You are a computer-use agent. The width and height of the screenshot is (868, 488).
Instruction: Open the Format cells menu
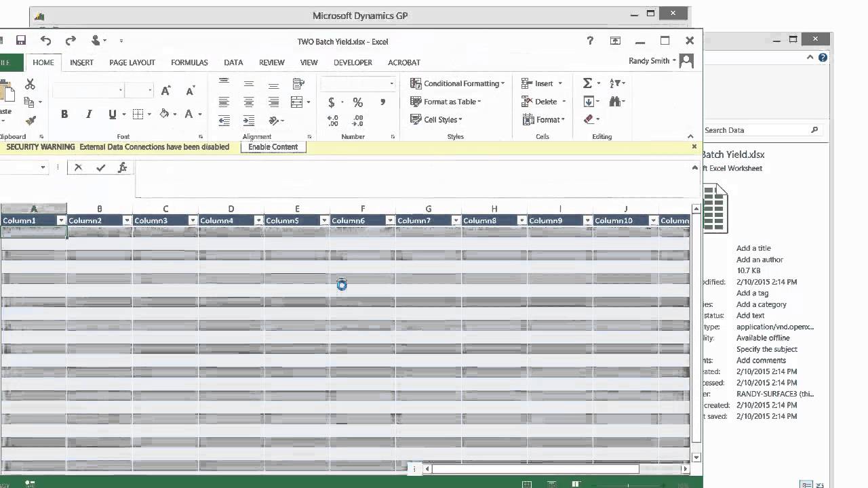pos(544,120)
